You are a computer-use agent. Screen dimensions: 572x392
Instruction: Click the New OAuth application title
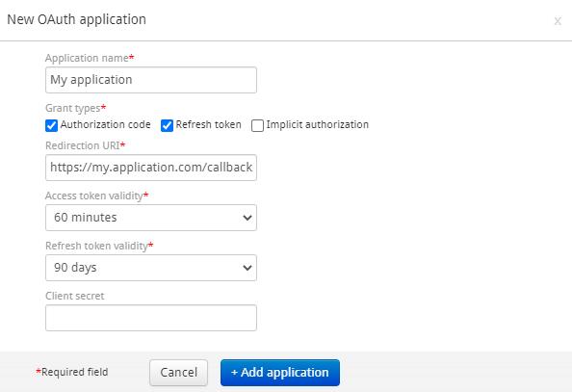coord(77,19)
